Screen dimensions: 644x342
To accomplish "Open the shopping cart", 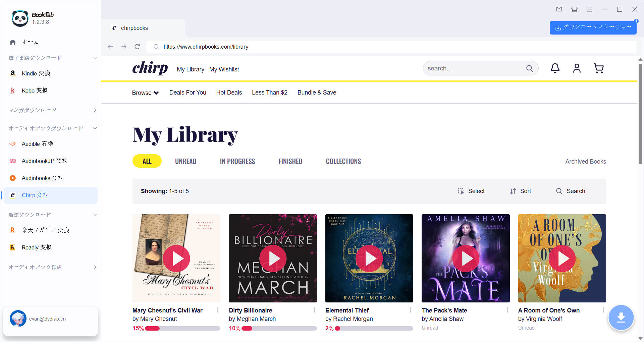I will 599,68.
